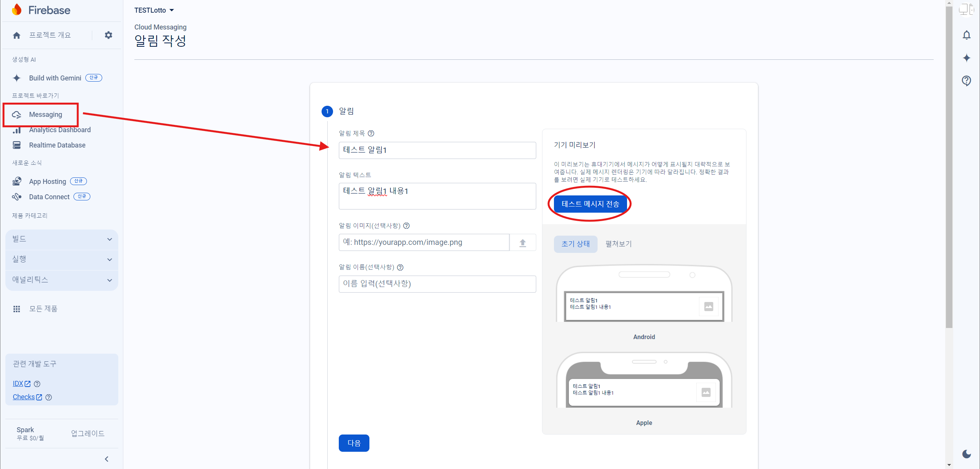Toggle dark mode moon icon
This screenshot has width=980, height=469.
pos(966,454)
